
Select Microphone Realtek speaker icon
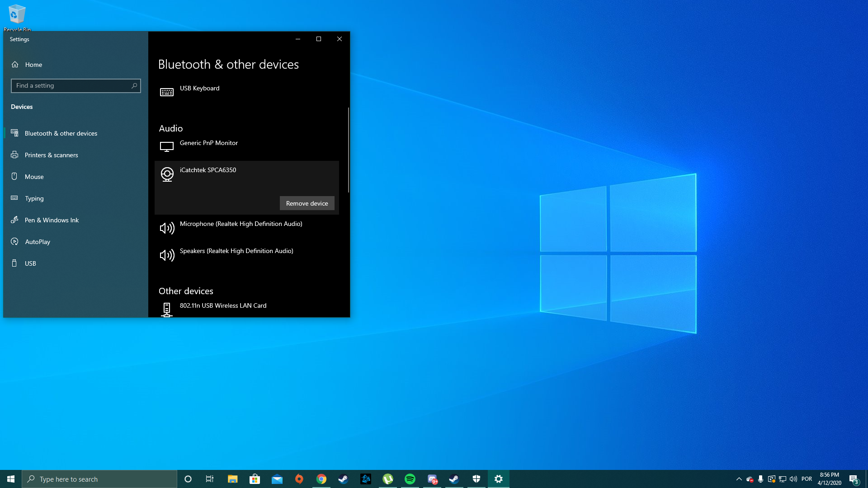(x=167, y=228)
